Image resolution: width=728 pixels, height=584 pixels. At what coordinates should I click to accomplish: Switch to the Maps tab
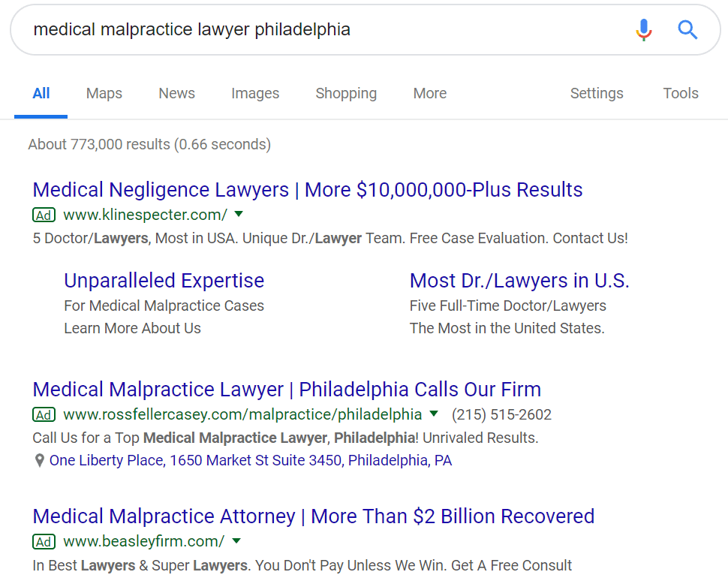coord(104,93)
